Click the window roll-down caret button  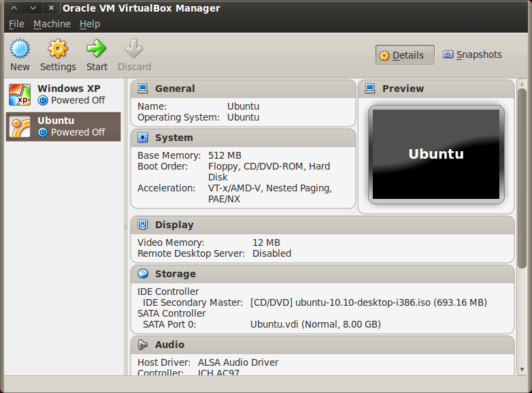33,7
